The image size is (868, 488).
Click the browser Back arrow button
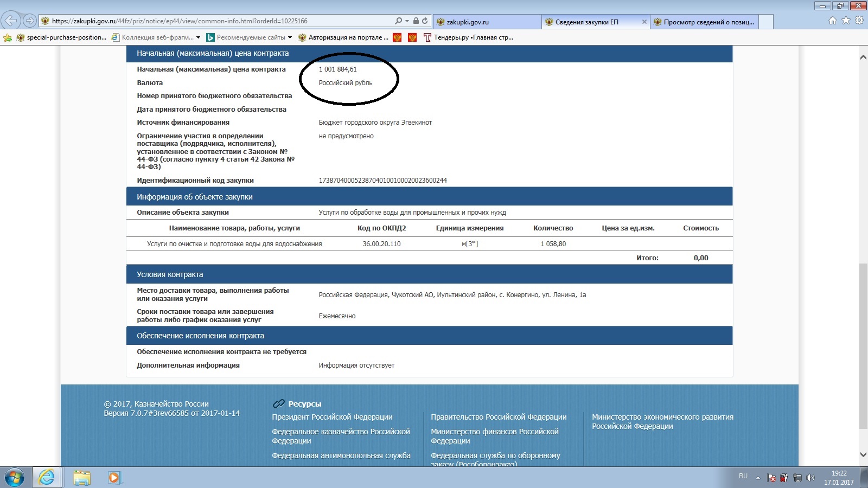11,21
